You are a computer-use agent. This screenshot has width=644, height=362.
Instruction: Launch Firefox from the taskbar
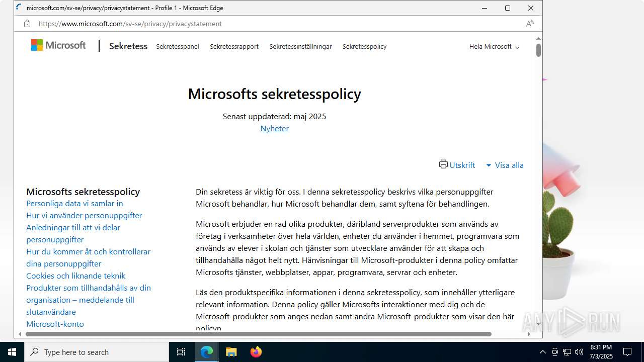point(256,352)
